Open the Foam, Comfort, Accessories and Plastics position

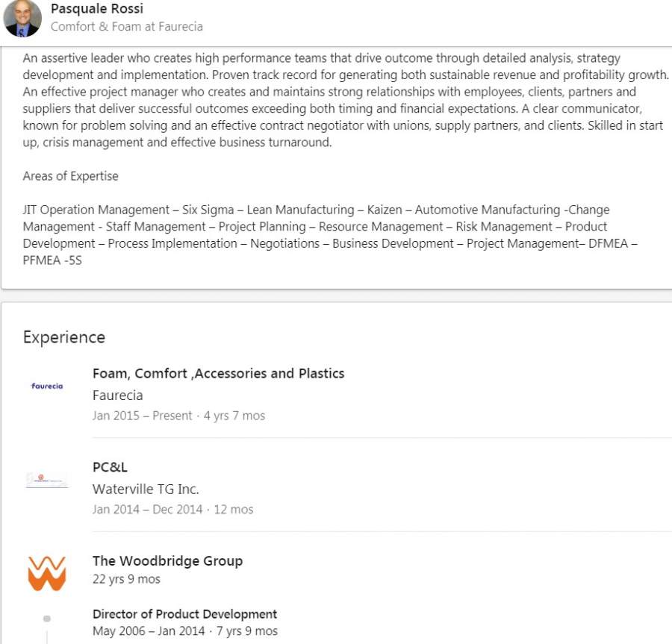pyautogui.click(x=218, y=373)
